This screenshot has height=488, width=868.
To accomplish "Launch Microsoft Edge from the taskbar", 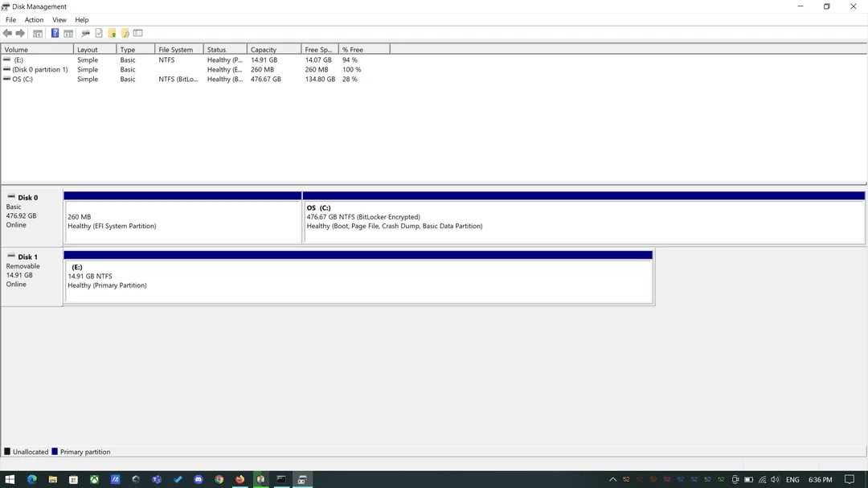I will point(31,479).
